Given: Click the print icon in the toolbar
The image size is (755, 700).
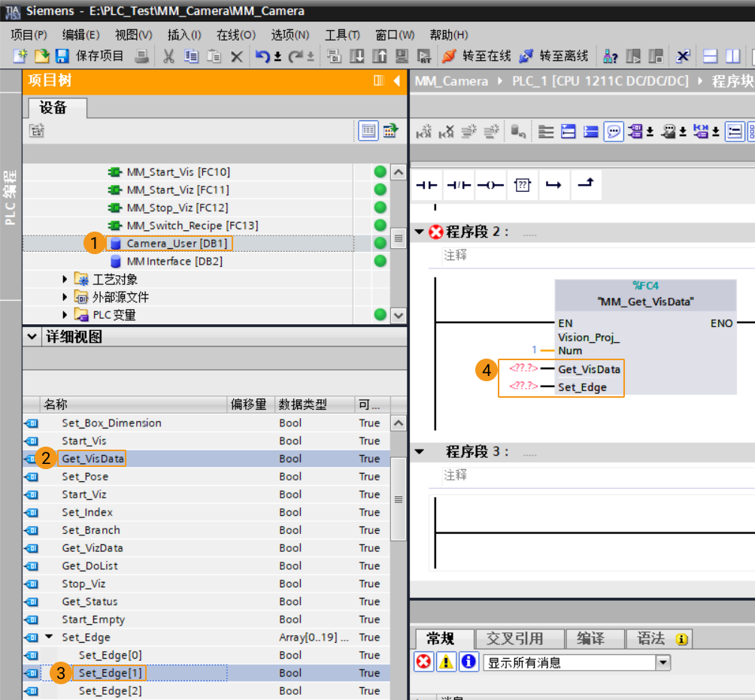Looking at the screenshot, I should (141, 56).
